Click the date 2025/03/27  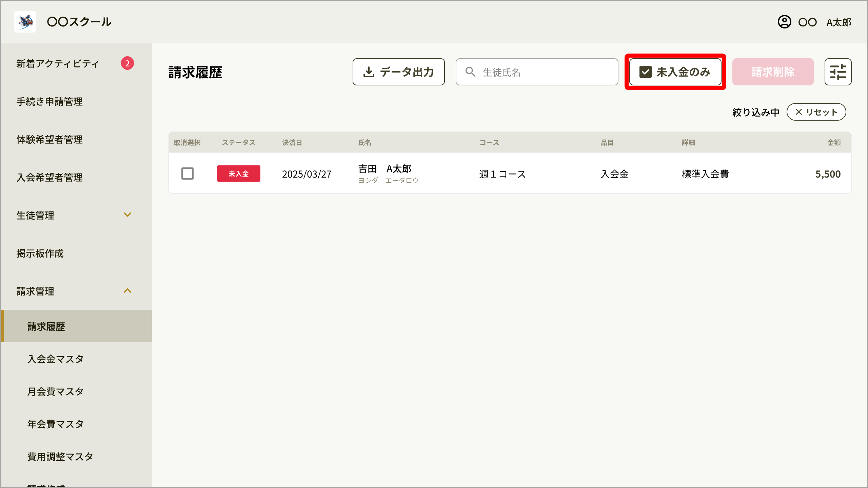(307, 174)
